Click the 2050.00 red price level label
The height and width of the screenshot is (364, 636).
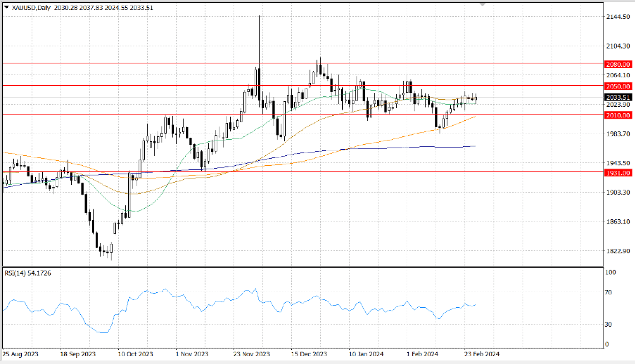618,86
